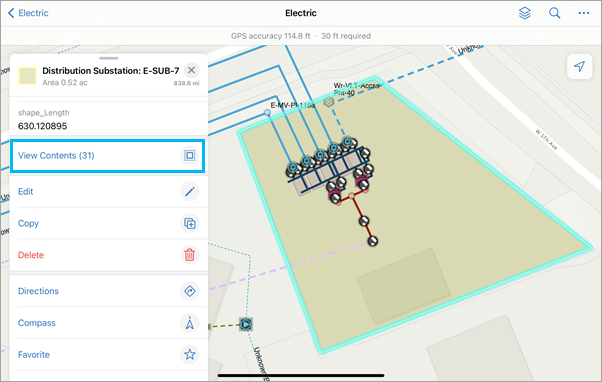Tap the GPS location arrow button
This screenshot has width=602, height=382.
click(579, 66)
